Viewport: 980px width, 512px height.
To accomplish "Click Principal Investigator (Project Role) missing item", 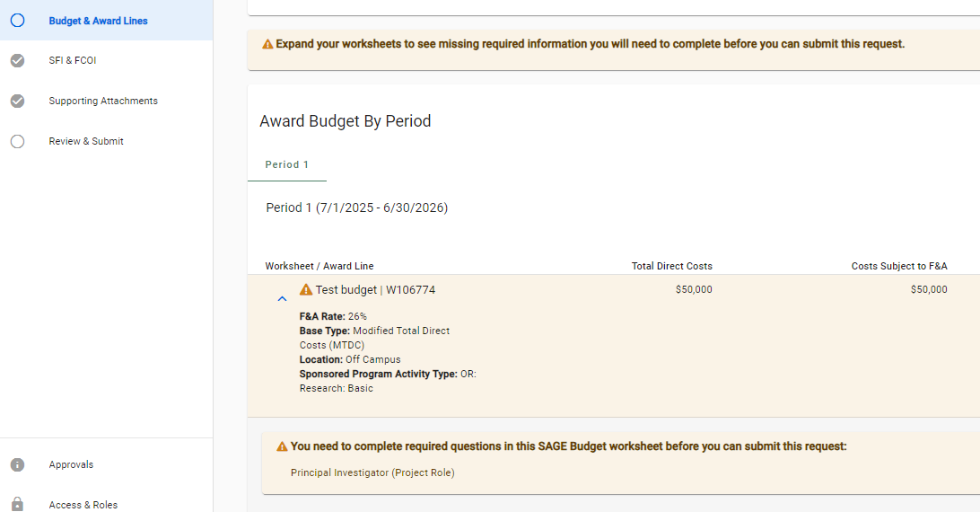I will [x=372, y=472].
